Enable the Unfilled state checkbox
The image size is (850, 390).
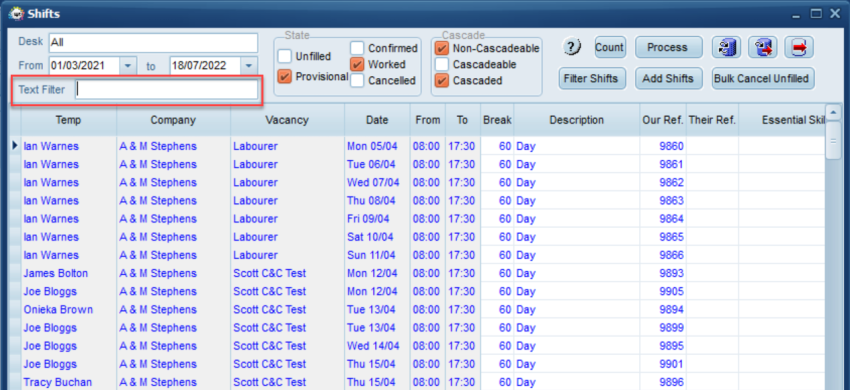[x=285, y=56]
